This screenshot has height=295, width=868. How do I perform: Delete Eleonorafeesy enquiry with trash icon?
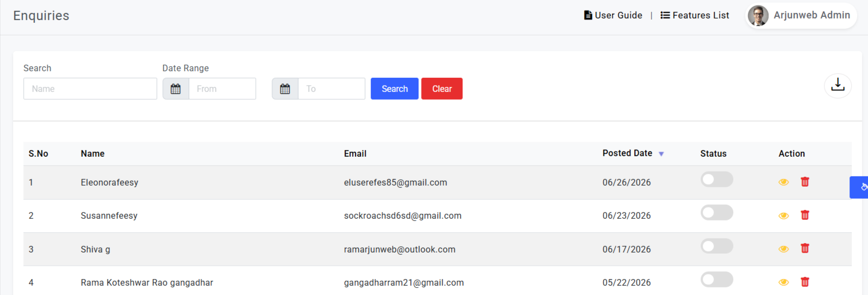(x=805, y=182)
